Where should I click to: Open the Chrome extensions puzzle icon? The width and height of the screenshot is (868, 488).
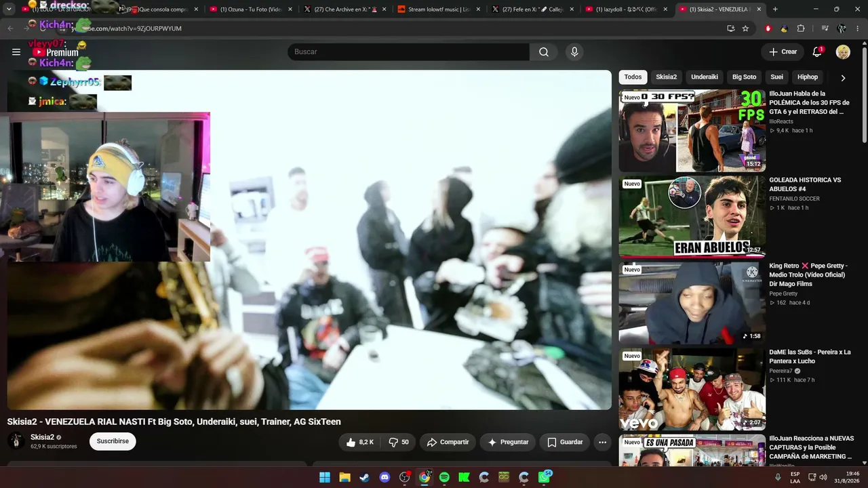801,28
